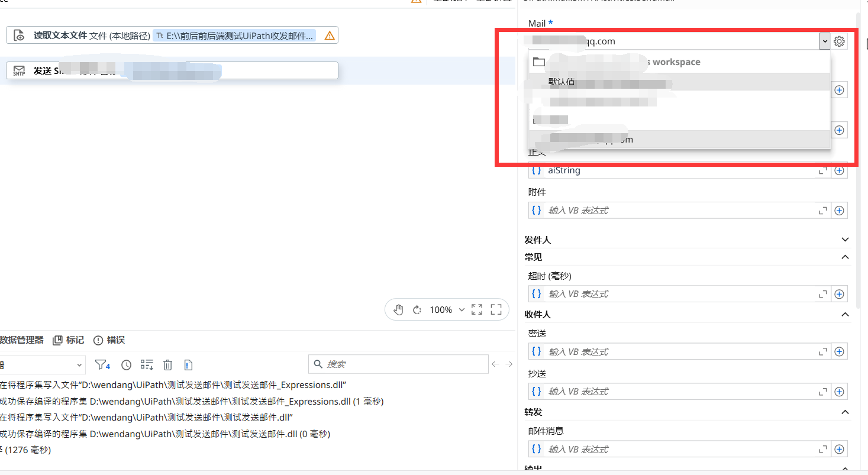Viewport: 868px width, 475px height.
Task: Switch to the 数据管理器 tab
Action: (21, 340)
